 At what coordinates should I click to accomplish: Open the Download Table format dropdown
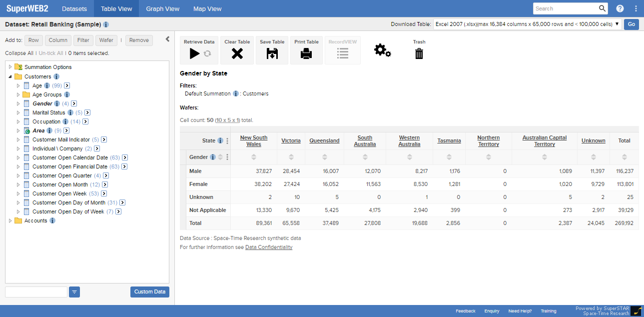tap(527, 24)
